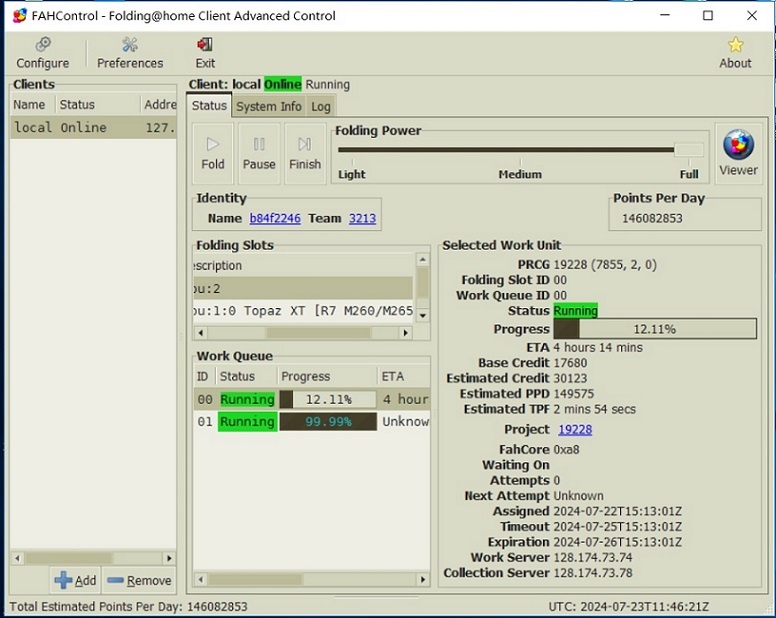The image size is (776, 618).
Task: Click the Collection Server address 128.174.73.78
Action: point(592,572)
